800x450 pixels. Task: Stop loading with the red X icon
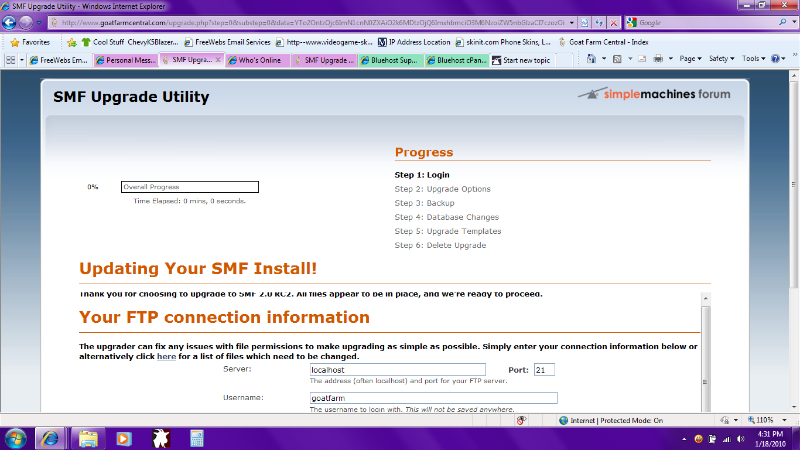point(614,23)
